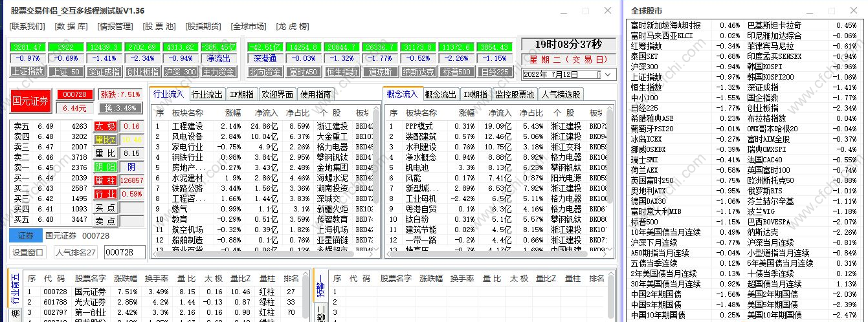Open the [联系我们] menu
Viewport: 868px width, 322px height.
coord(27,27)
